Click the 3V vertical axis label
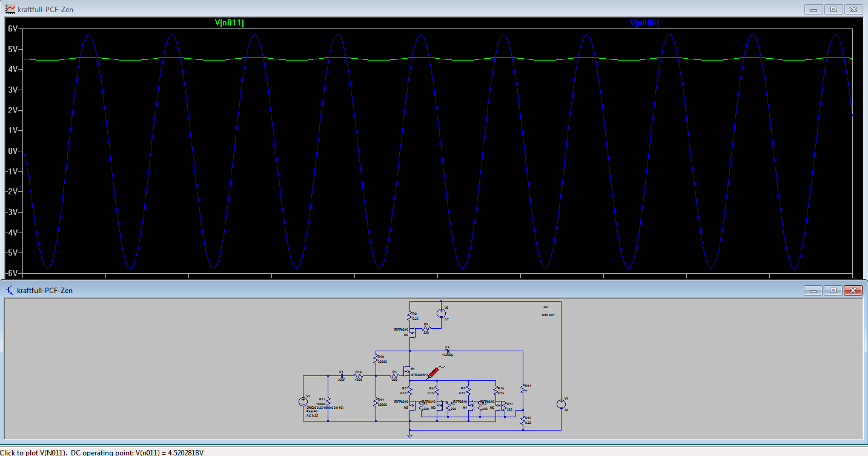868x456 pixels. (13, 90)
